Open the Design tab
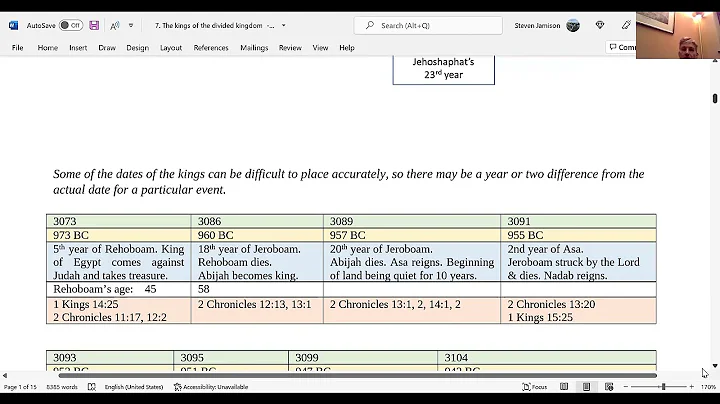 pos(138,48)
